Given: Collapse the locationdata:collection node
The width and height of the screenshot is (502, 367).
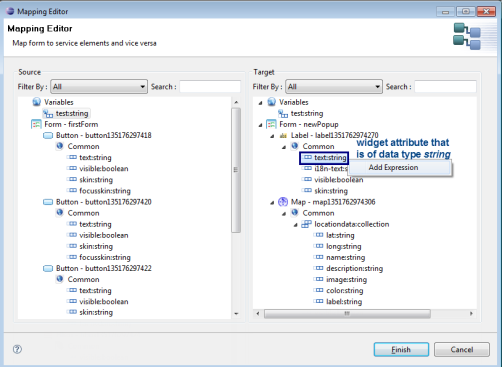Looking at the screenshot, I should point(296,225).
